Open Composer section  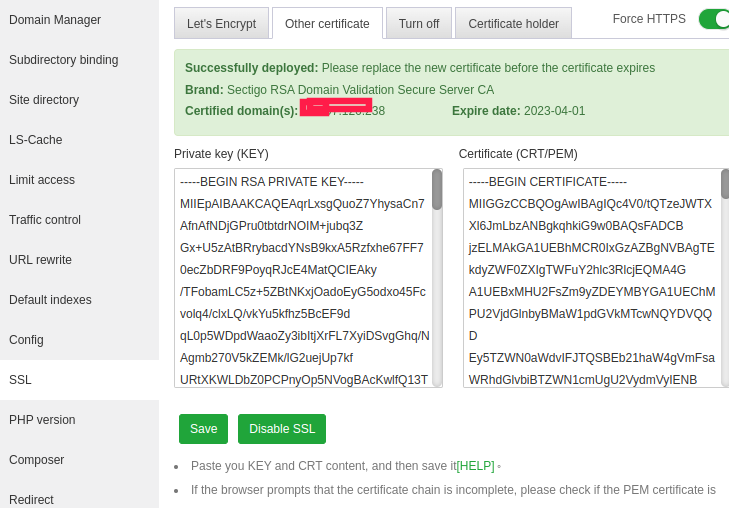37,460
